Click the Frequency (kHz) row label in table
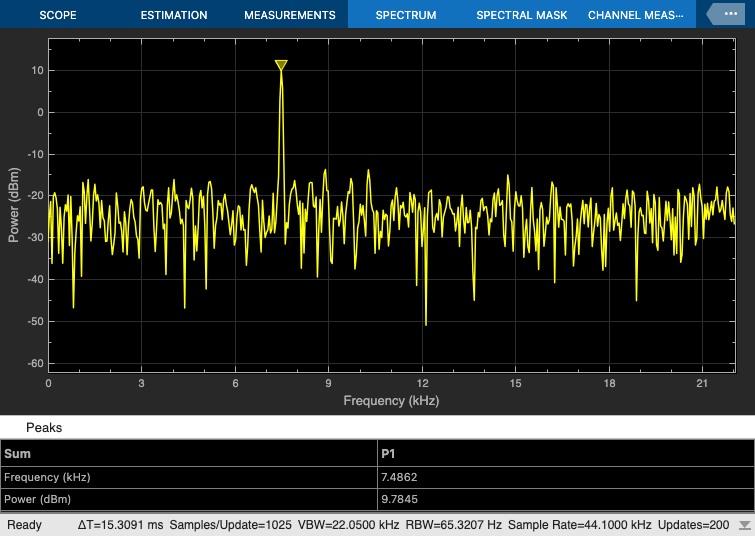 click(47, 477)
